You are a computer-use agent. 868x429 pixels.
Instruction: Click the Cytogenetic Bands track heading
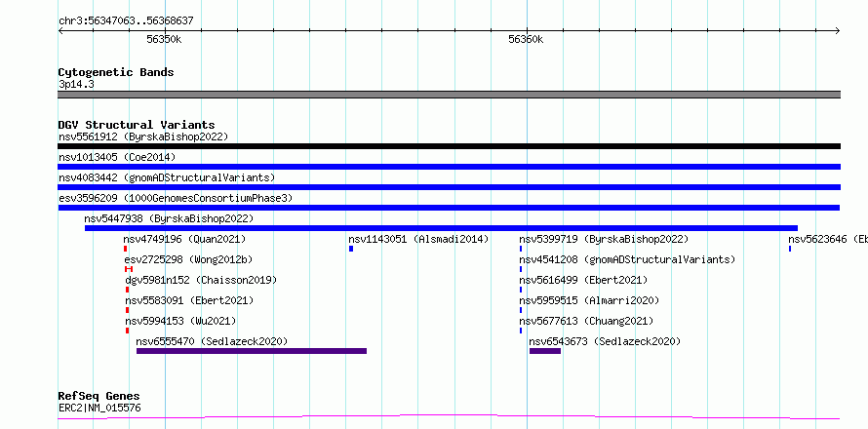pyautogui.click(x=116, y=72)
